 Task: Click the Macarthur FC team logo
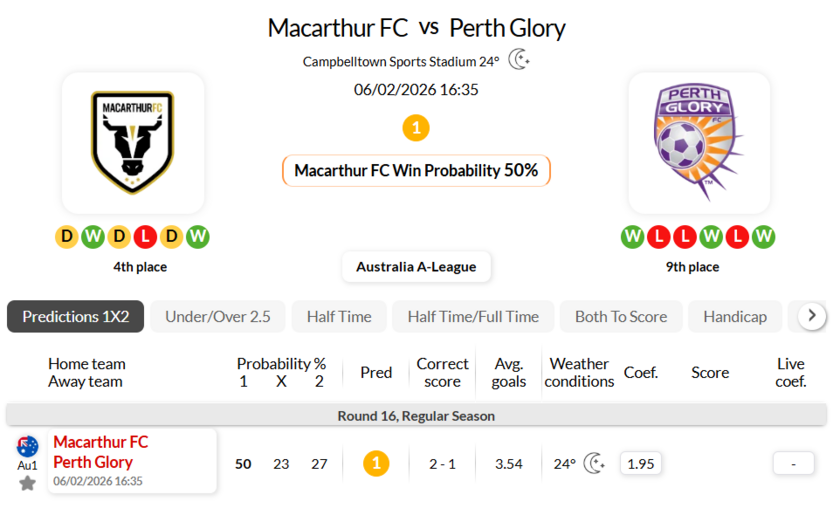(x=133, y=143)
